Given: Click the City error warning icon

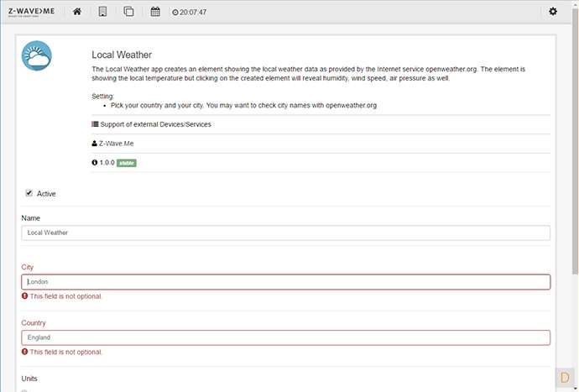Looking at the screenshot, I should point(24,296).
